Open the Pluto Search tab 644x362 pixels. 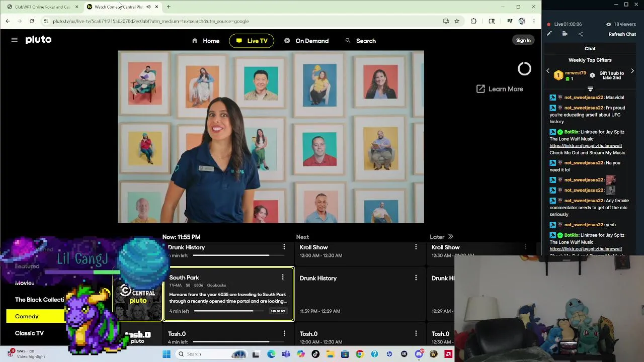(360, 41)
